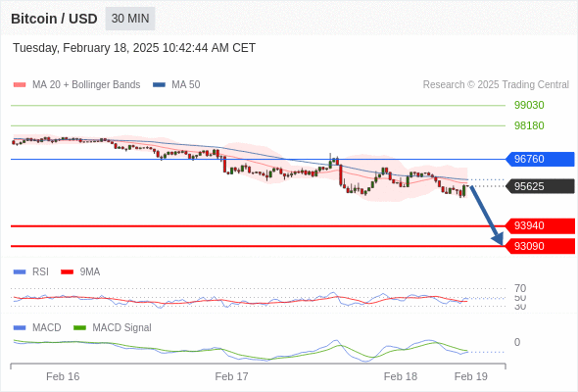Click the Feb 17 date axis label
Image resolution: width=578 pixels, height=392 pixels.
click(231, 376)
